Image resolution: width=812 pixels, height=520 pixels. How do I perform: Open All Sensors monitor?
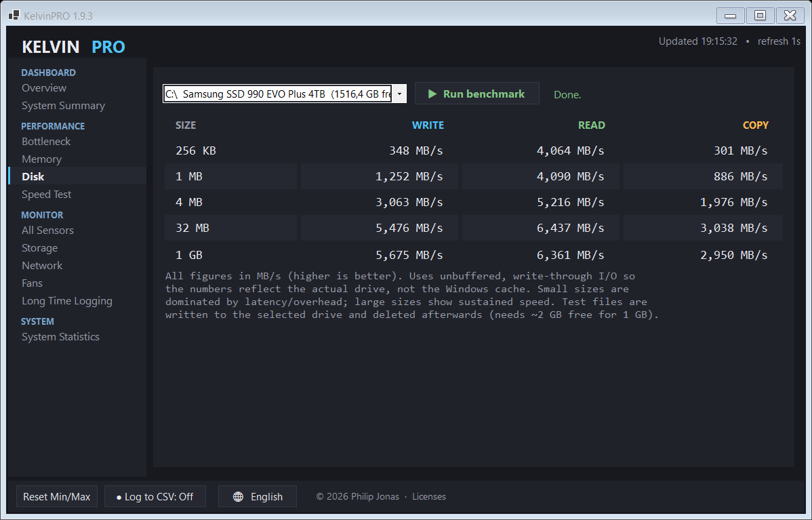tap(47, 230)
